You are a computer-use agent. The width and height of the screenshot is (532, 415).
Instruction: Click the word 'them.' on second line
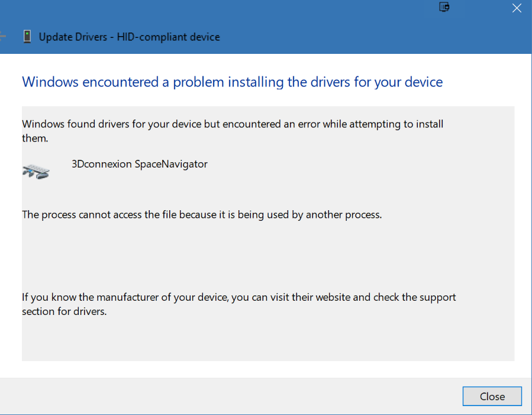click(35, 138)
